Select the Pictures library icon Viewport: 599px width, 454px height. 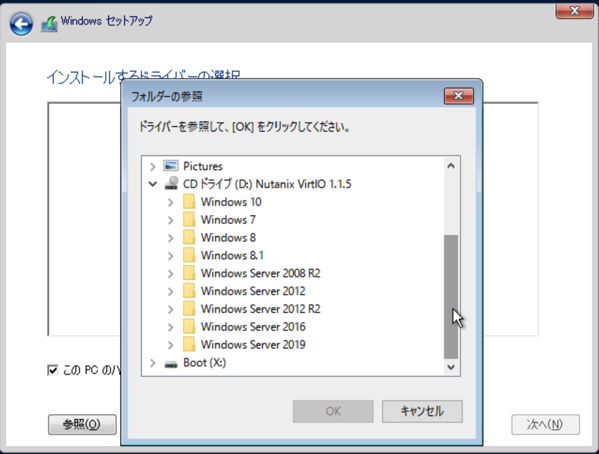point(171,166)
